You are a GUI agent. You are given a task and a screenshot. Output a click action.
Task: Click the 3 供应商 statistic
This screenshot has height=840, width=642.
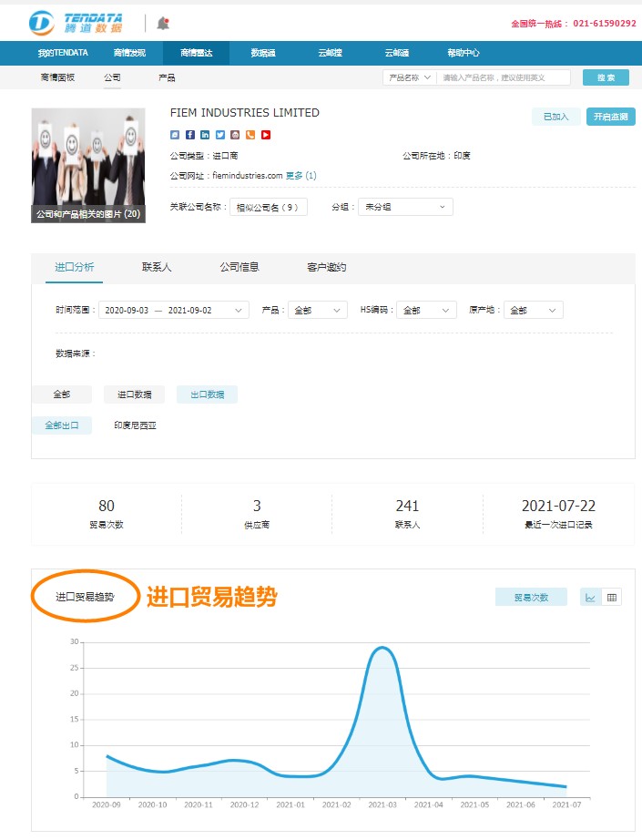pos(257,514)
